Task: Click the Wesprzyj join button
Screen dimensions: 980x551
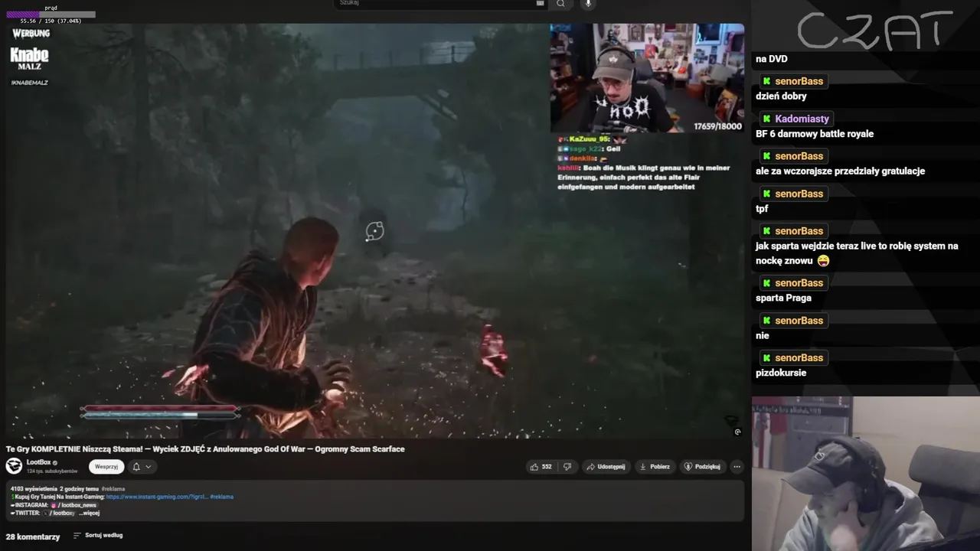Action: (106, 467)
